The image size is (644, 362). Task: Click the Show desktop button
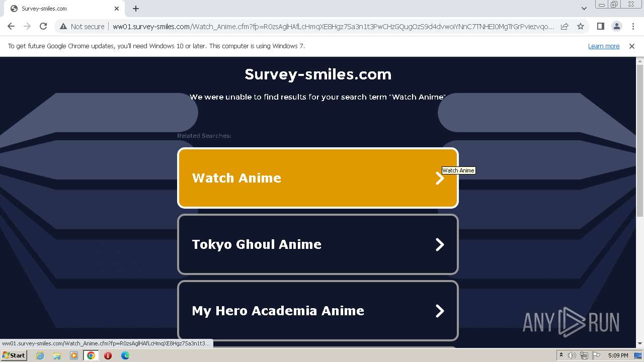(x=638, y=355)
